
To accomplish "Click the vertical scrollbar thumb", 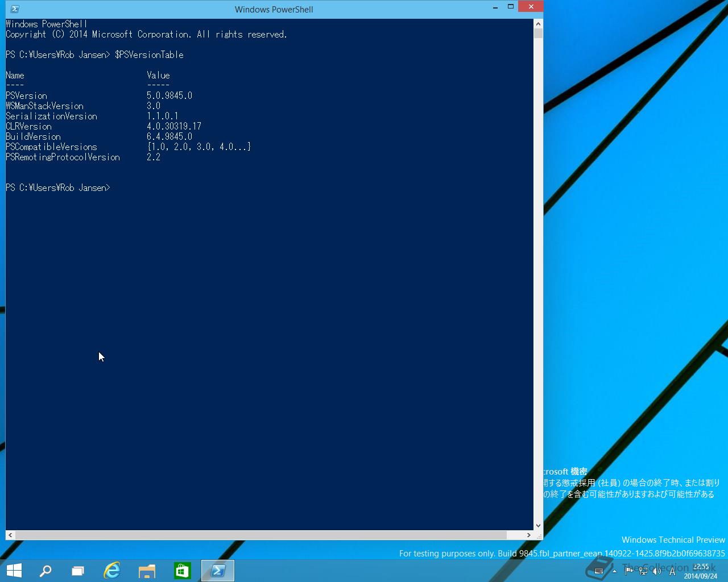I will pos(538,33).
